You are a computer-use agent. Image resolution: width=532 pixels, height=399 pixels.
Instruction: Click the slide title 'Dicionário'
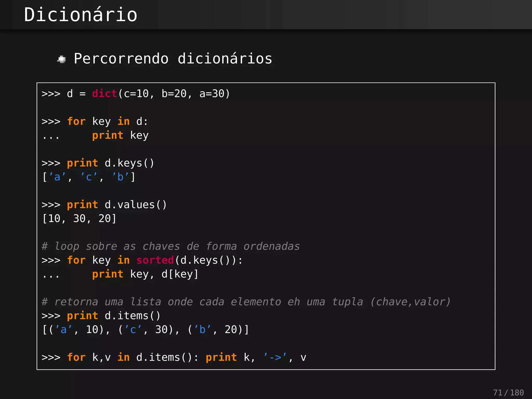pyautogui.click(x=81, y=15)
